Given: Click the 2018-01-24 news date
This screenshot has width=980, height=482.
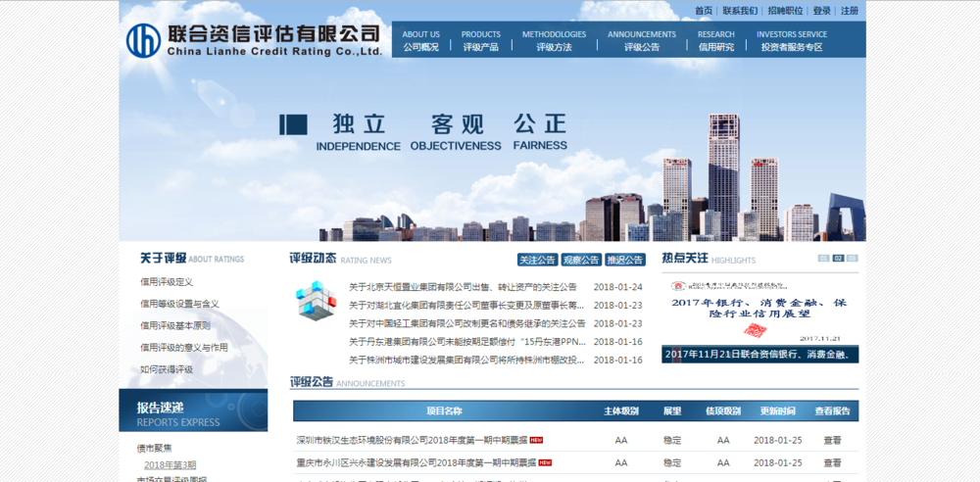Looking at the screenshot, I should tap(618, 288).
